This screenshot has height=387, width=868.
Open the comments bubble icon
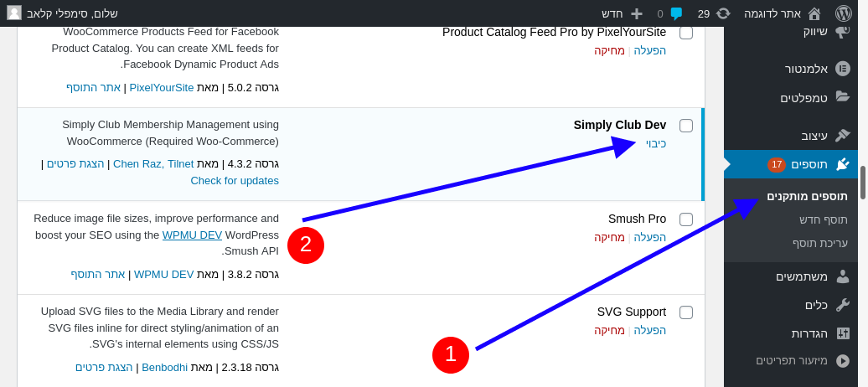click(676, 13)
